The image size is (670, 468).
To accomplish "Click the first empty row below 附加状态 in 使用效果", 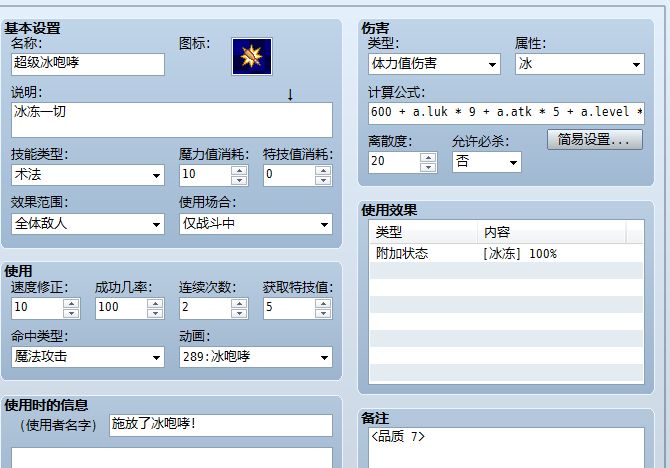I will (506, 271).
